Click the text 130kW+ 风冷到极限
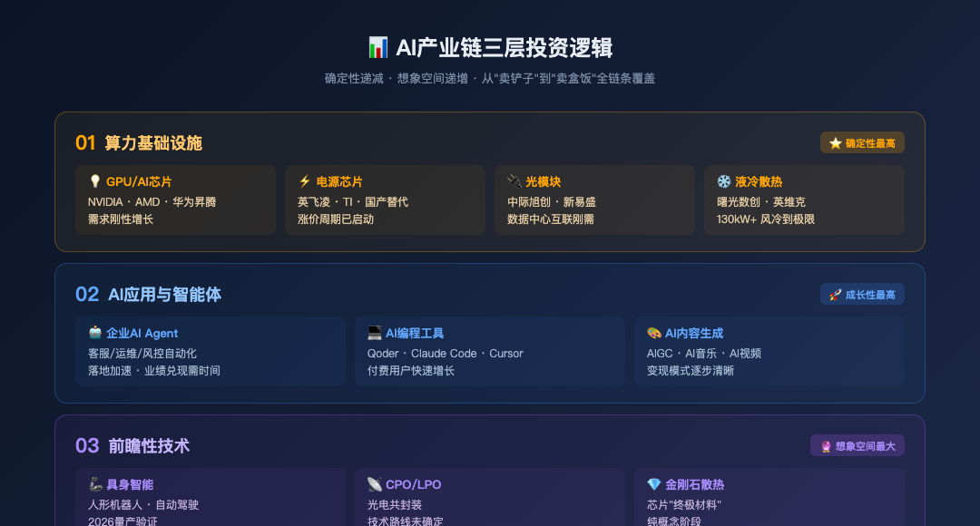Image resolution: width=980 pixels, height=526 pixels. coord(766,219)
